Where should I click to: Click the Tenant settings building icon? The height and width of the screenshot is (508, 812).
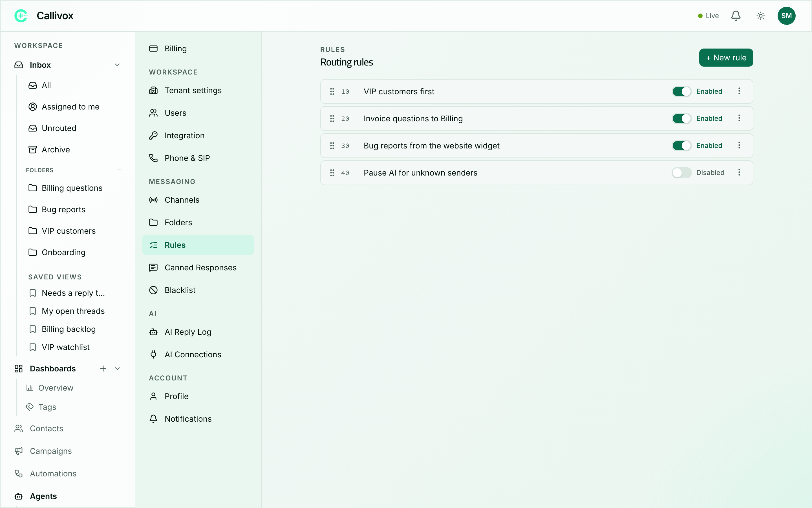tap(153, 90)
